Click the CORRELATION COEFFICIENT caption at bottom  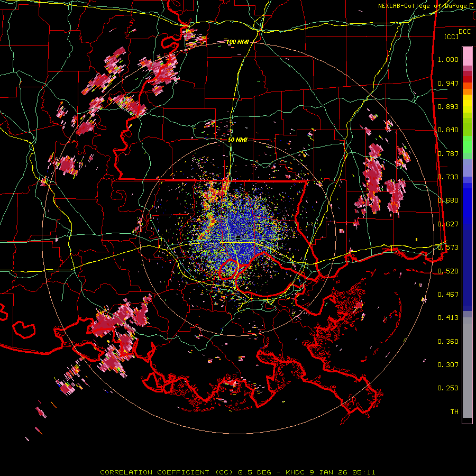tap(237, 472)
